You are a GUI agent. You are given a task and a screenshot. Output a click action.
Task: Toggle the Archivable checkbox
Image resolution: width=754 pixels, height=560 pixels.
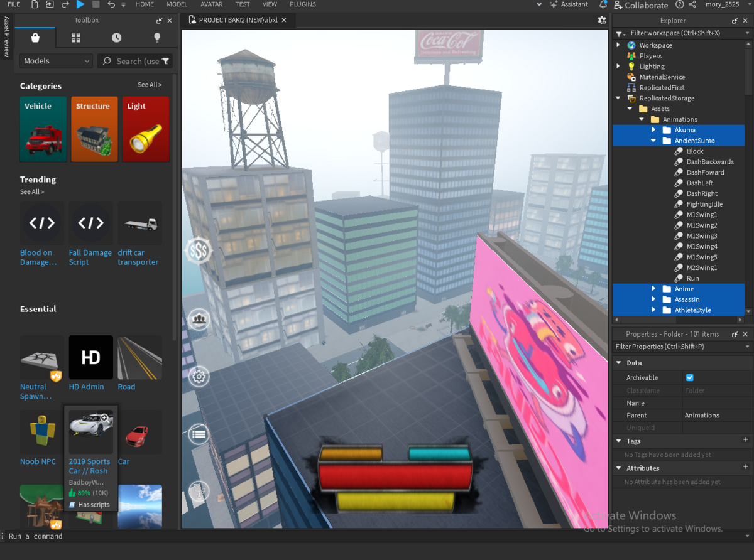point(689,378)
